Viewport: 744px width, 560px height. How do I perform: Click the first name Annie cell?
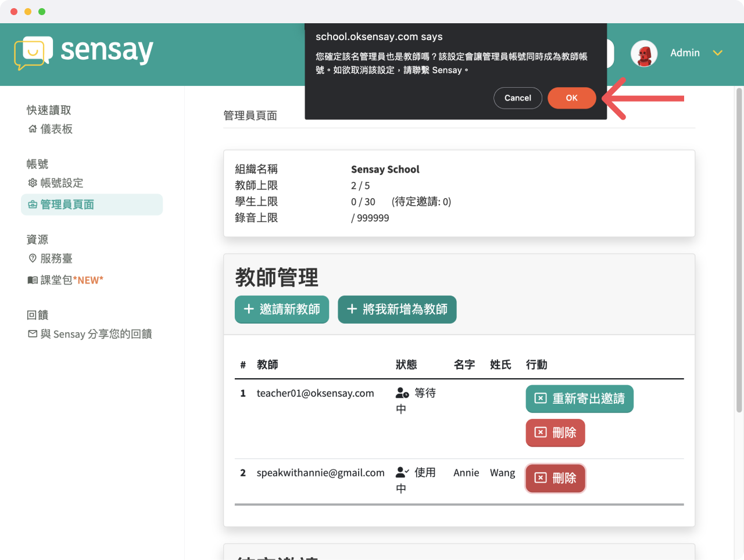pos(466,473)
